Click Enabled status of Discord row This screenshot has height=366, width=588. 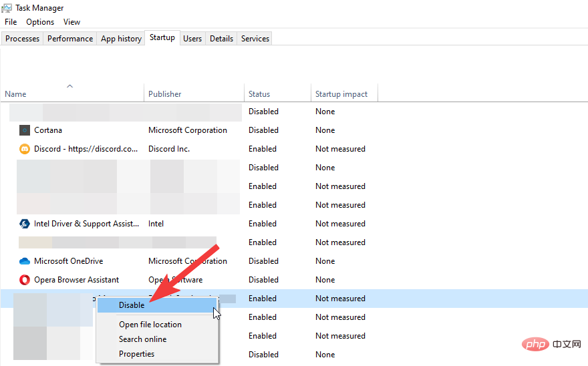click(x=263, y=149)
